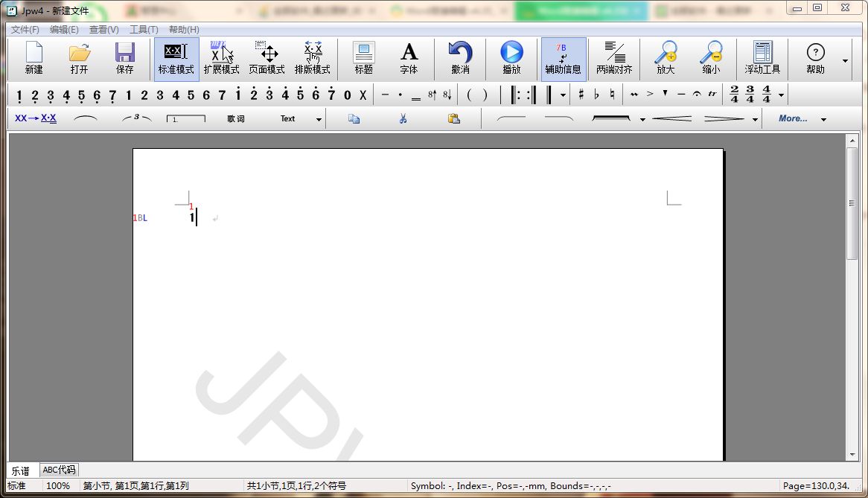The image size is (868, 498).
Task: Toggle 两端对齐 justify alignment
Action: click(x=614, y=58)
